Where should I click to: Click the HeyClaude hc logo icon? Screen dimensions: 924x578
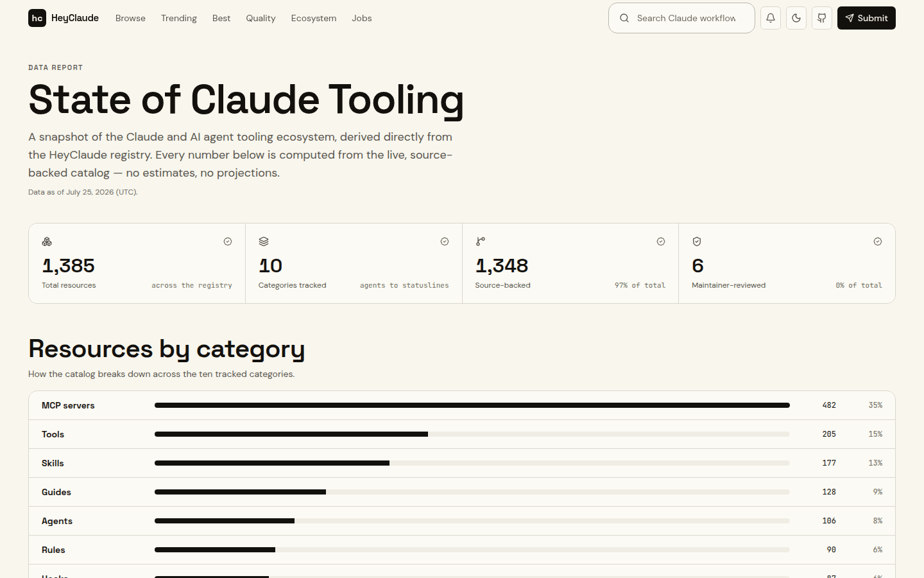pos(37,18)
